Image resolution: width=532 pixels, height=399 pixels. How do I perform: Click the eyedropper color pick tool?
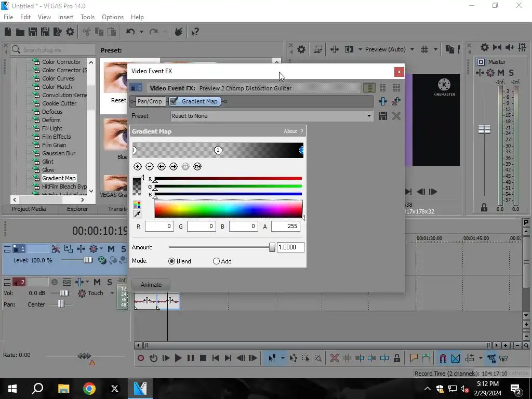tap(137, 214)
